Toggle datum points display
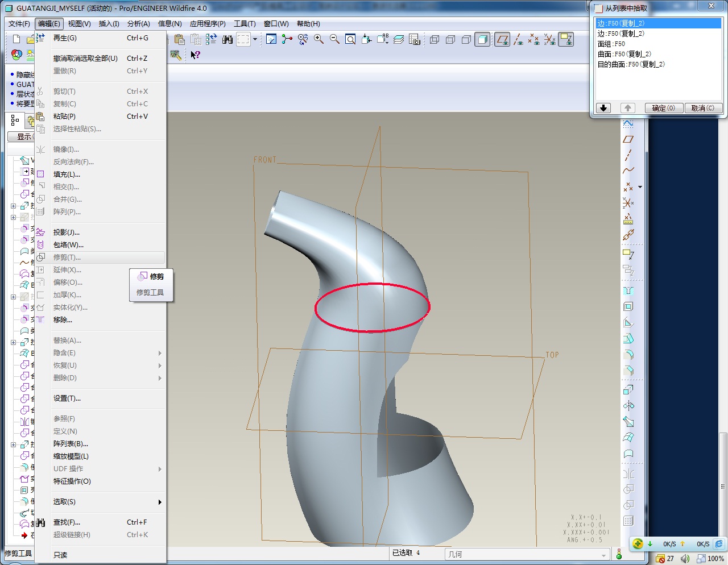This screenshot has height=565, width=728. tap(534, 39)
